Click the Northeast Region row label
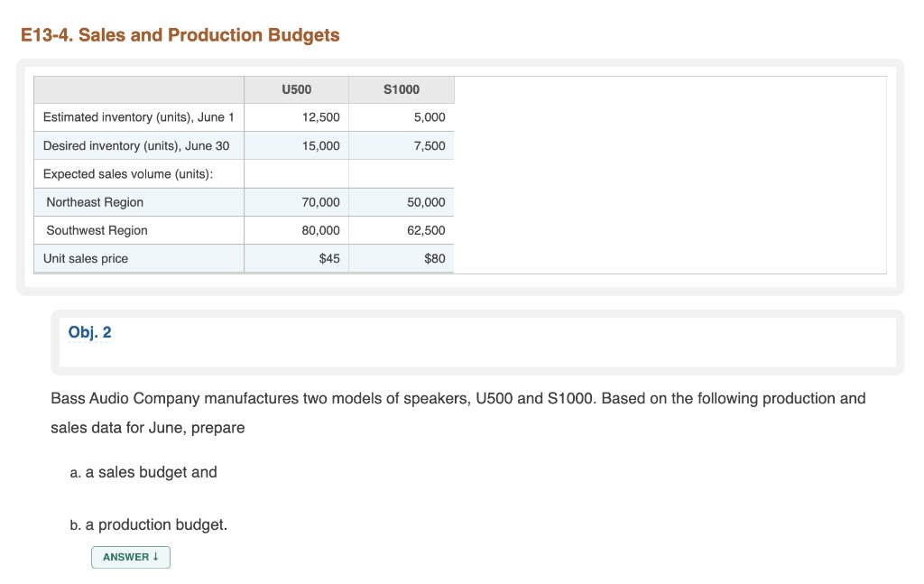This screenshot has width=924, height=584. pyautogui.click(x=95, y=202)
